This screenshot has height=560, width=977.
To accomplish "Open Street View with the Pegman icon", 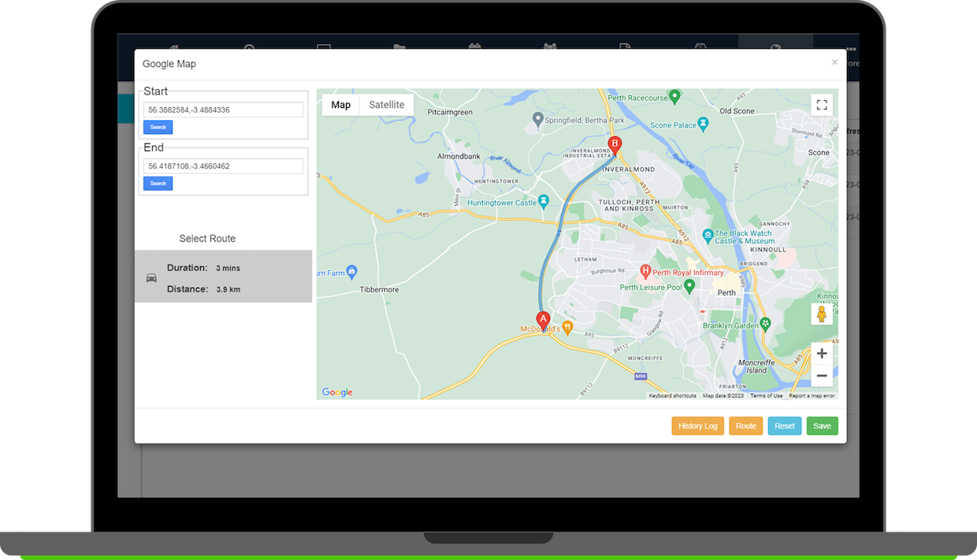I will point(822,314).
